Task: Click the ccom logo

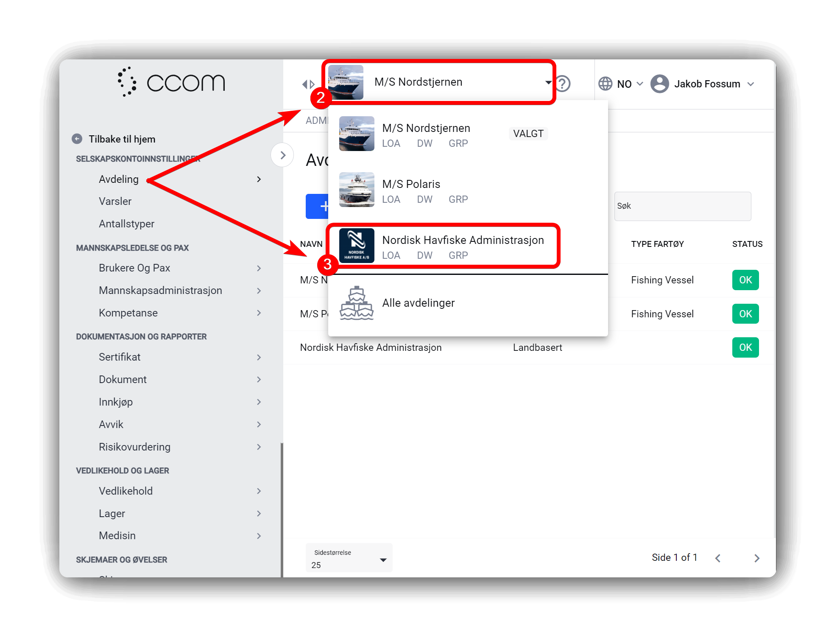Action: tap(171, 82)
